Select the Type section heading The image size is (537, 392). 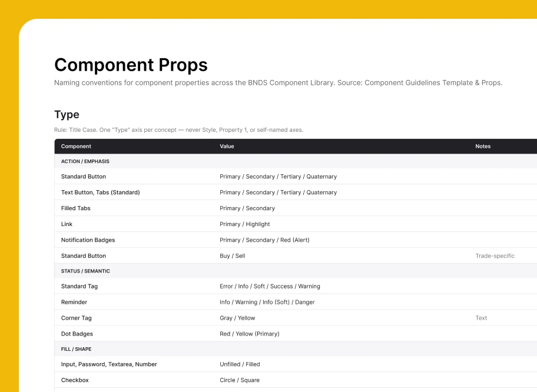67,114
